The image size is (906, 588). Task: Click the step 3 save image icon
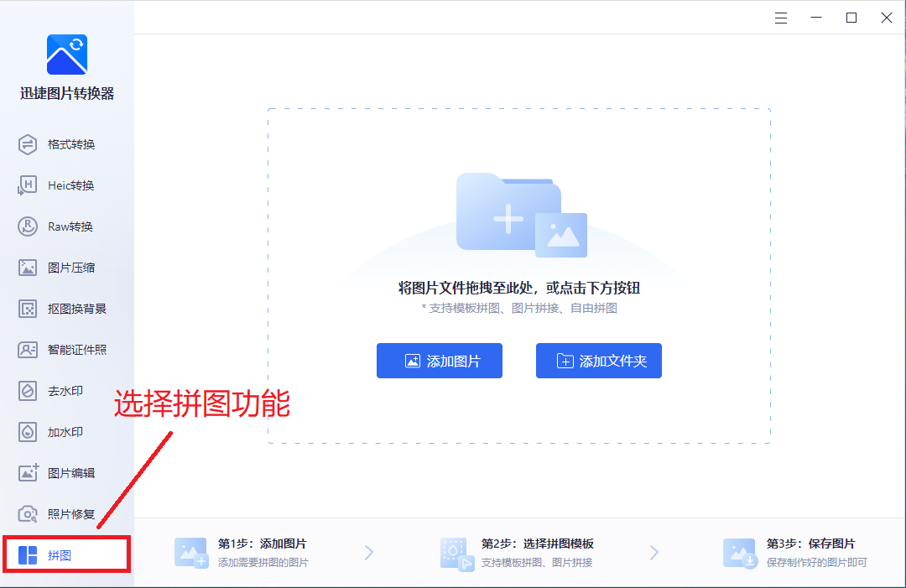click(740, 554)
